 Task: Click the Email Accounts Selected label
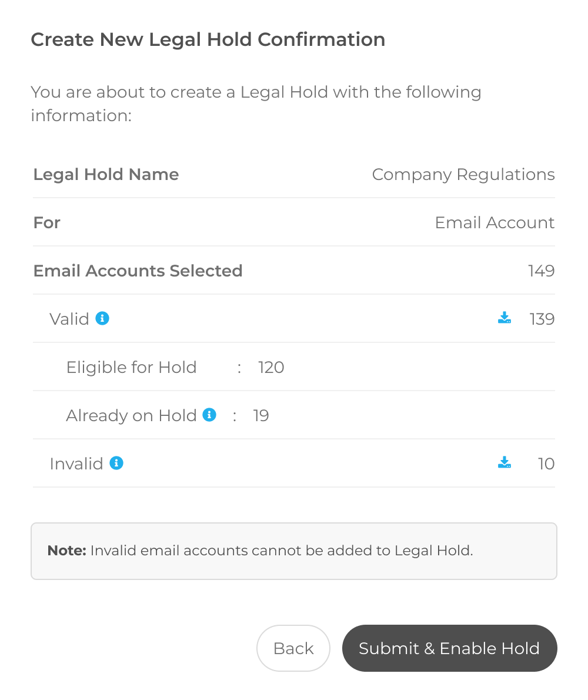tap(138, 271)
